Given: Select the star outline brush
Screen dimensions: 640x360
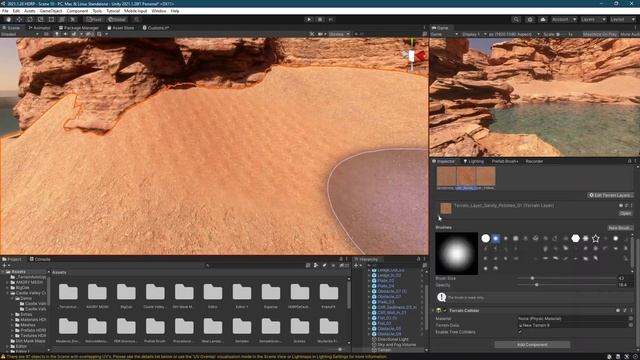Looking at the screenshot, I should (596, 238).
